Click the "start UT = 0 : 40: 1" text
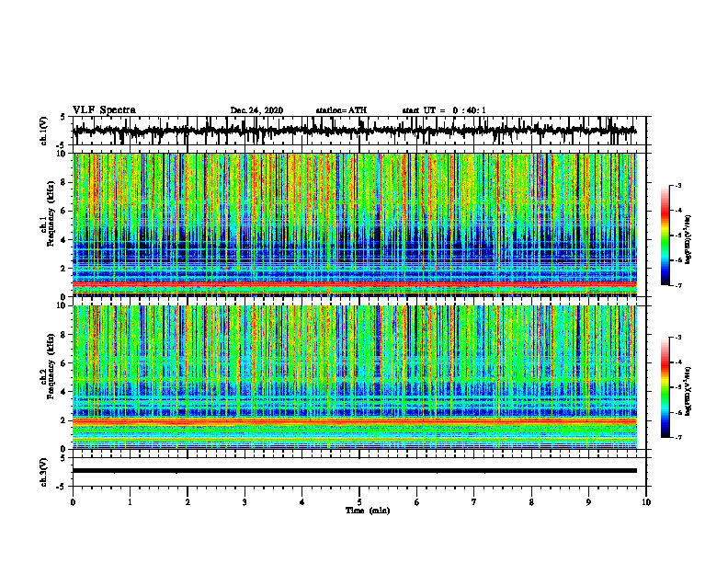Screen dimensions: 728x563 (444, 110)
